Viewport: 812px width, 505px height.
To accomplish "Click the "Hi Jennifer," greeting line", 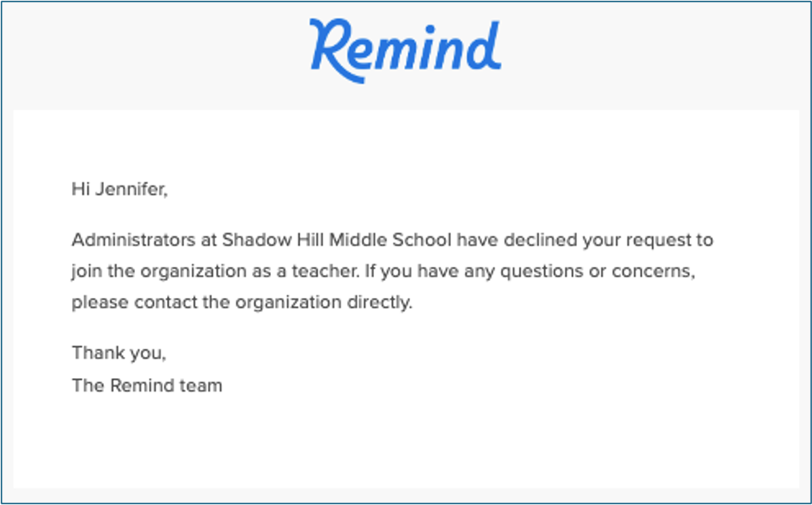I will pyautogui.click(x=119, y=189).
